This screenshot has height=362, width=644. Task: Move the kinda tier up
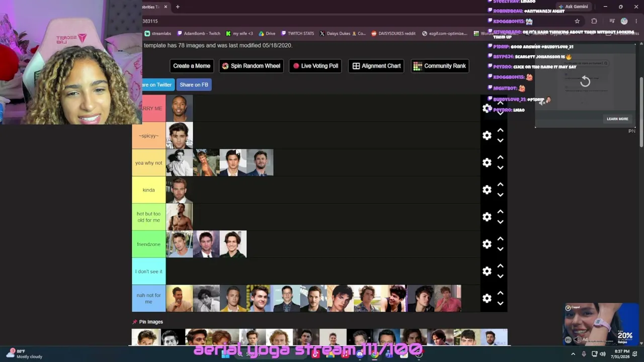500,185
